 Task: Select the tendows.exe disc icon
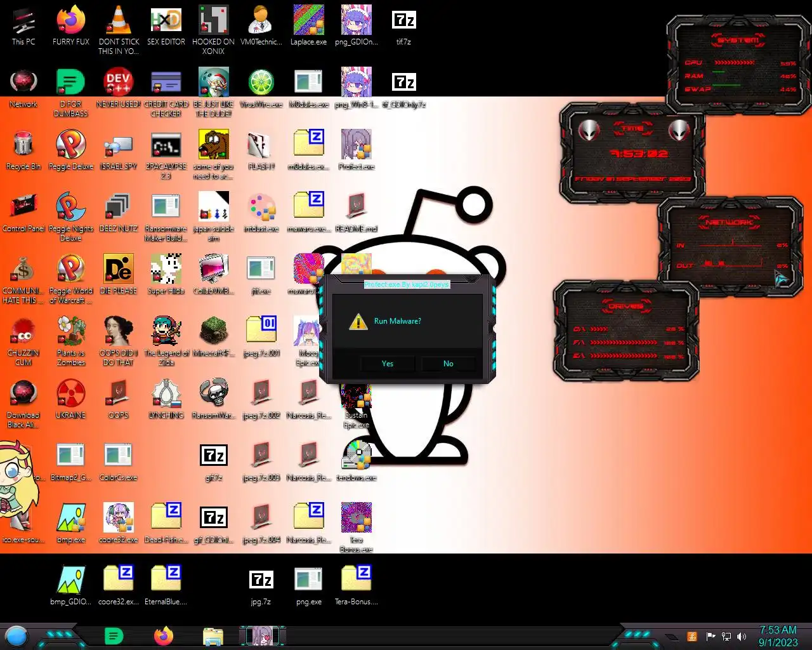point(356,461)
